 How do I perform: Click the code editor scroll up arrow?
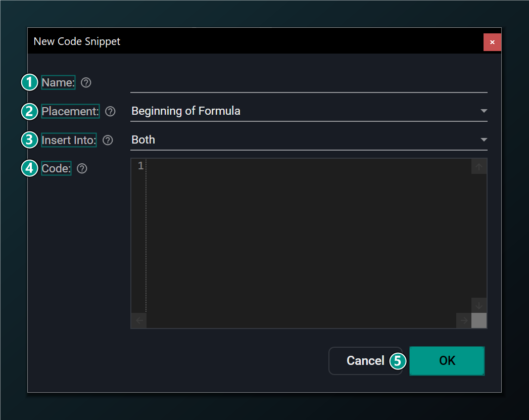479,167
